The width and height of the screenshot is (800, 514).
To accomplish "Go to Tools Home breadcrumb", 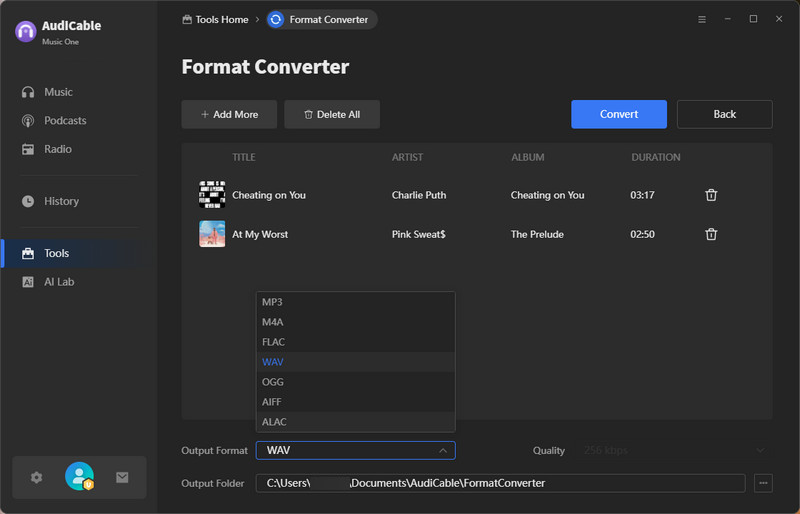I will [221, 19].
